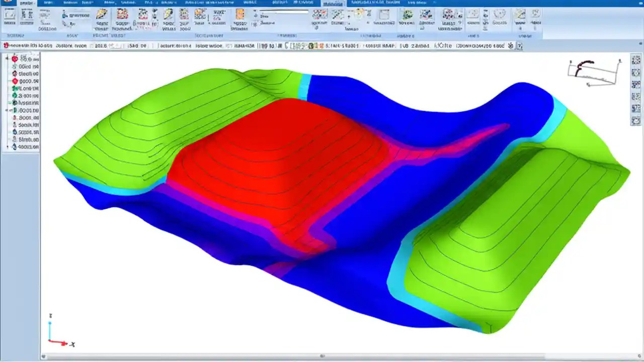Open the view settings icon on the right panel

coord(635,72)
